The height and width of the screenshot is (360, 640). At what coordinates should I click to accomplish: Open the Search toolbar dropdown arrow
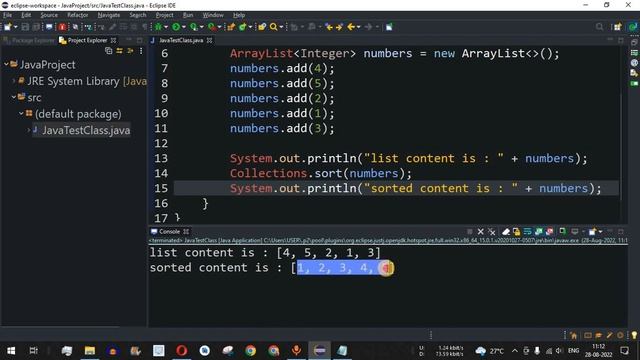pos(281,27)
